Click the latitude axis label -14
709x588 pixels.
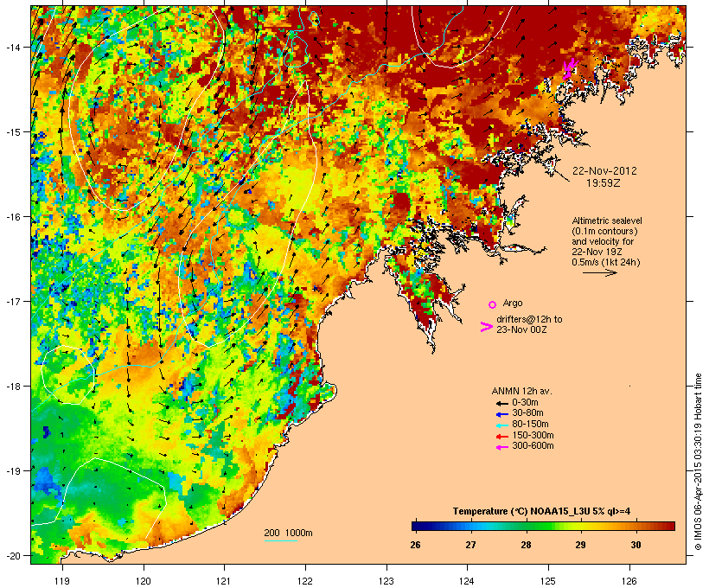tap(12, 47)
